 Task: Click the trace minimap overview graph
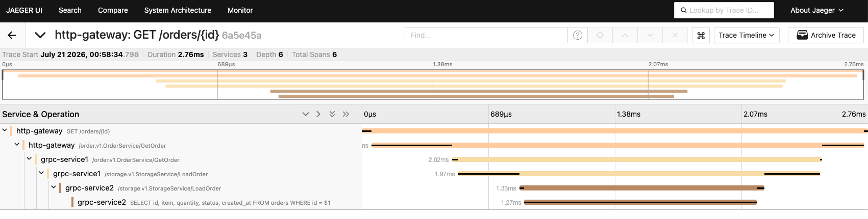[x=433, y=85]
